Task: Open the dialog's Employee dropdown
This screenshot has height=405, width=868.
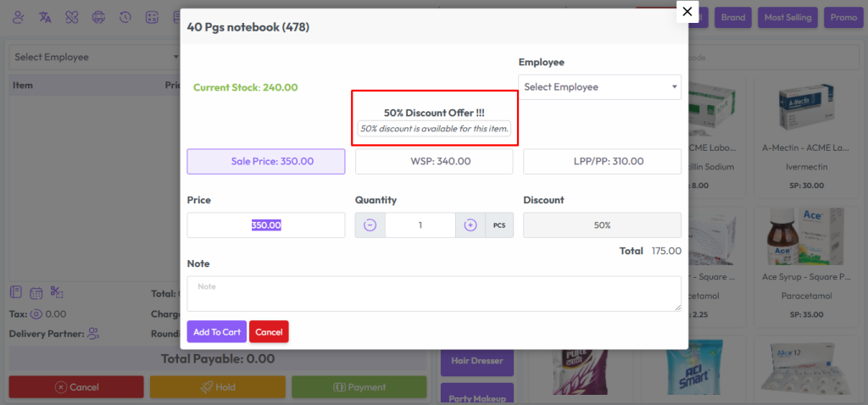Action: [599, 87]
